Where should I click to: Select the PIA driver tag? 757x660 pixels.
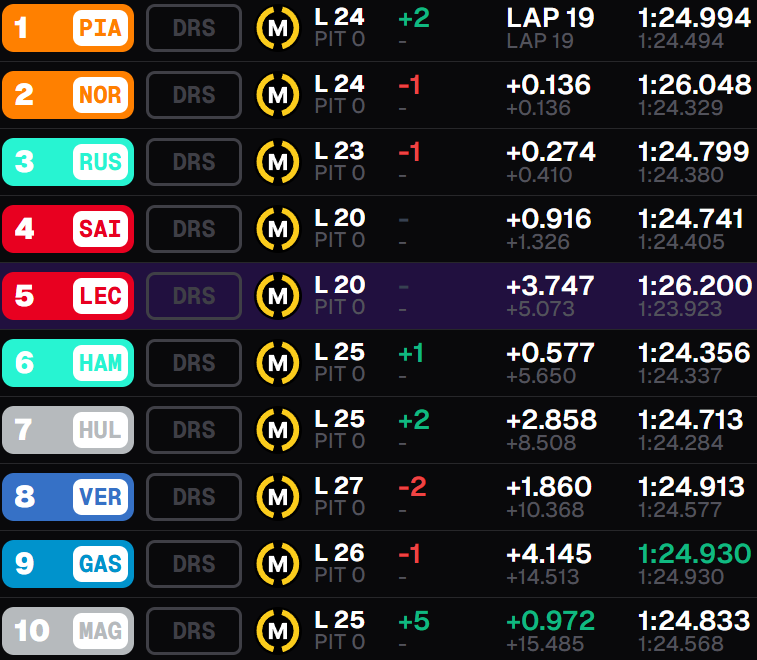click(101, 28)
